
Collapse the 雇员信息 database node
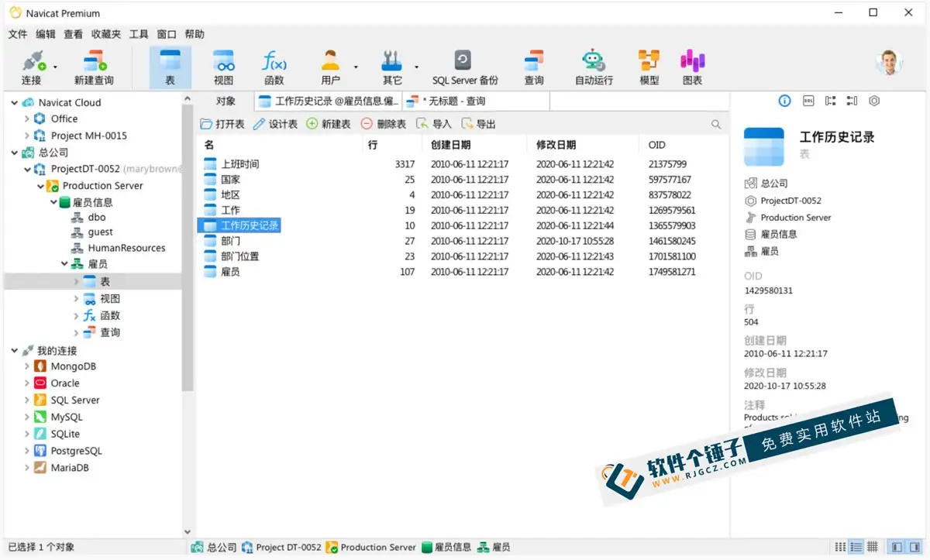(x=53, y=202)
